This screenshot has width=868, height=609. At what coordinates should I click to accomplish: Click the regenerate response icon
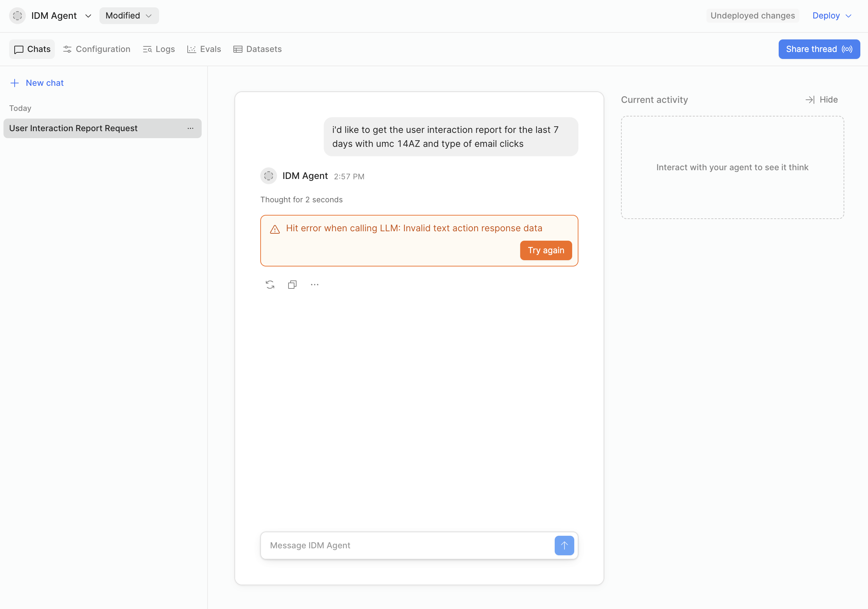[270, 285]
